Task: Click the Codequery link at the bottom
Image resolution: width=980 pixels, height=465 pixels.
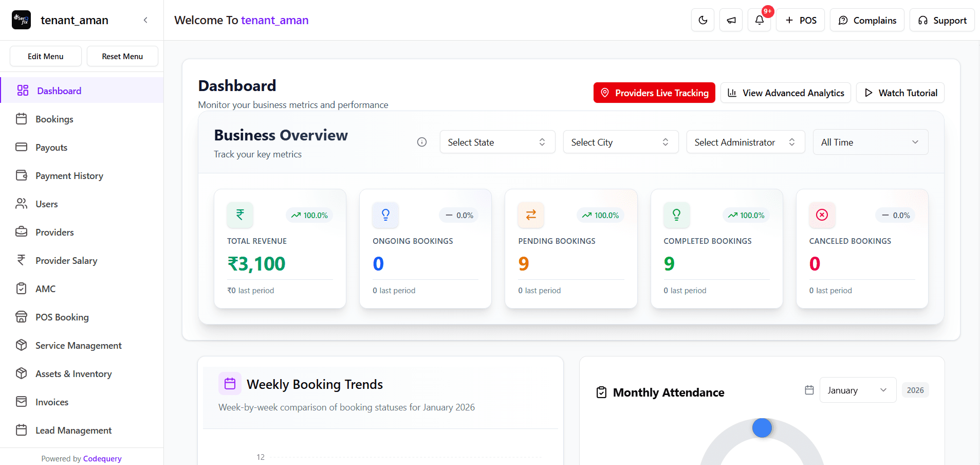Action: [102, 458]
